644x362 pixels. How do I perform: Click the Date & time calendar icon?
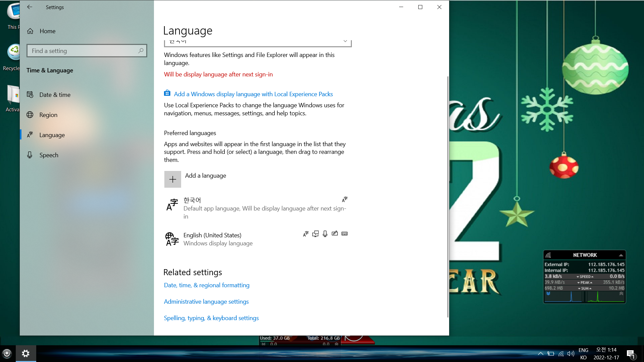pos(30,95)
